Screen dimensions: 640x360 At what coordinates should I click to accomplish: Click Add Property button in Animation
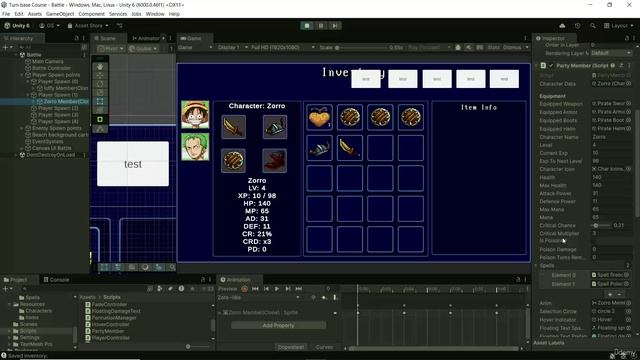pos(278,325)
